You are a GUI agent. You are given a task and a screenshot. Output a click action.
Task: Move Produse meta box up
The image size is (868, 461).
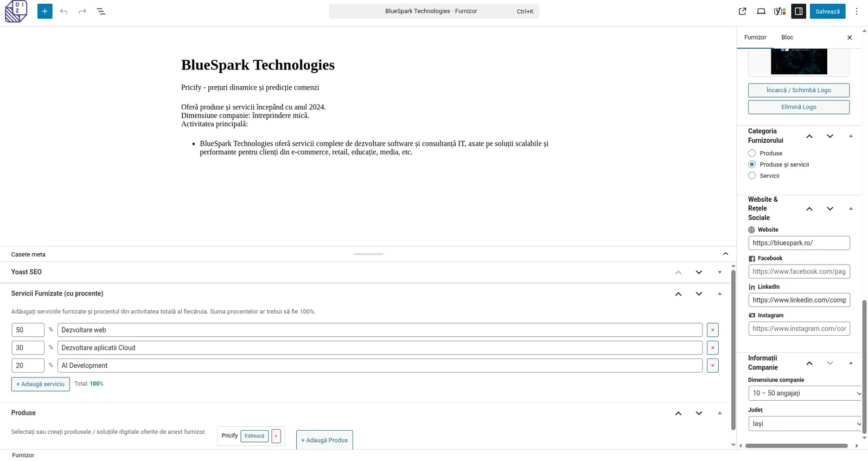click(x=678, y=413)
